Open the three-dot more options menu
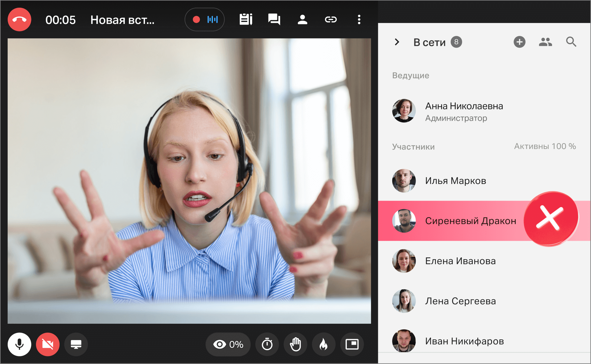The height and width of the screenshot is (364, 591). coord(359,20)
